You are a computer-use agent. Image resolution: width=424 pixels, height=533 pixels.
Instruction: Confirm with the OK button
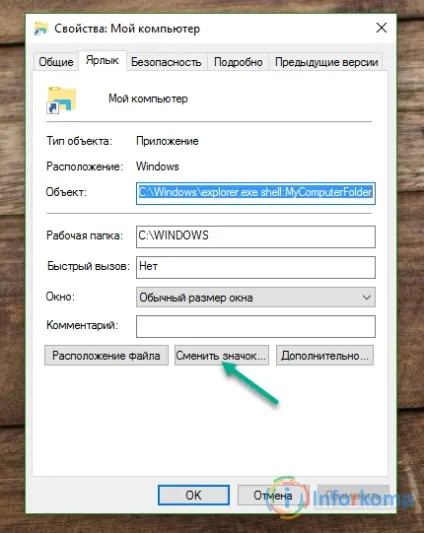pos(193,495)
